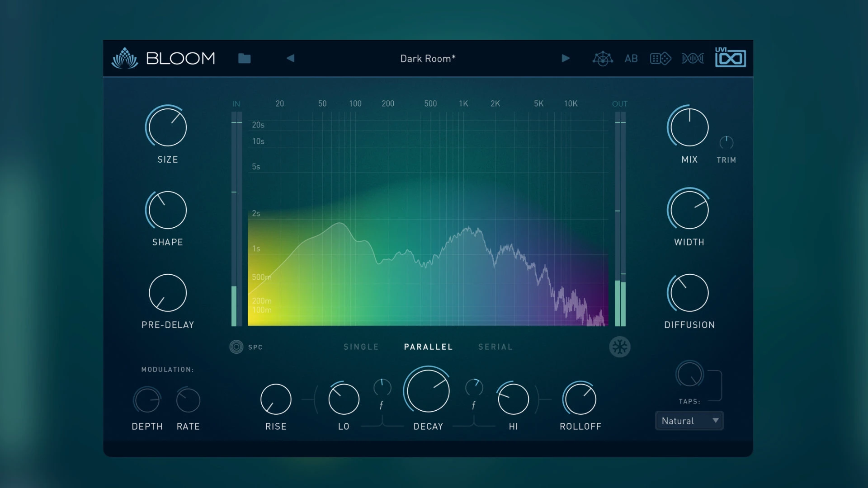Toggle the SPC spectrum button

(x=236, y=347)
